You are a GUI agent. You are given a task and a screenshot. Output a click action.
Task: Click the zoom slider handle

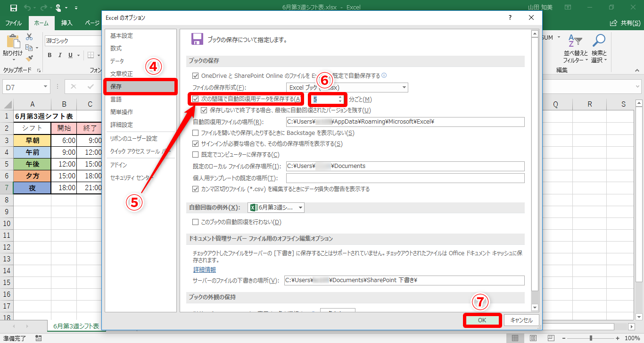coord(591,338)
